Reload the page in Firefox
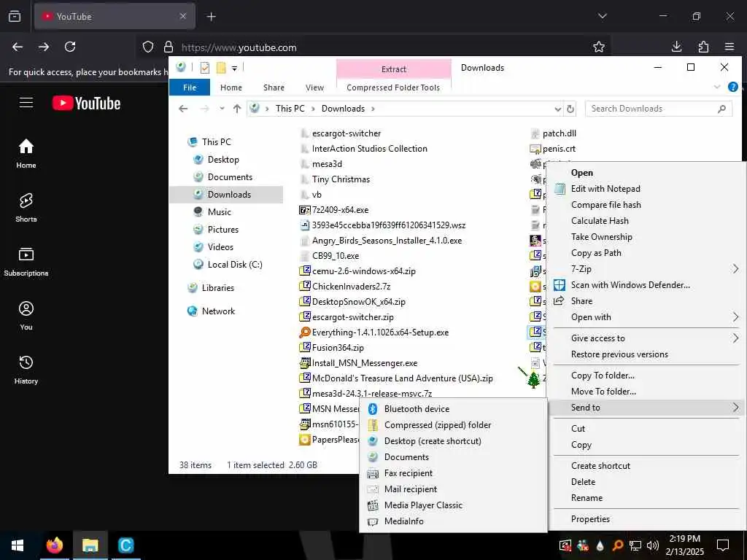Image resolution: width=747 pixels, height=560 pixels. pyautogui.click(x=70, y=47)
